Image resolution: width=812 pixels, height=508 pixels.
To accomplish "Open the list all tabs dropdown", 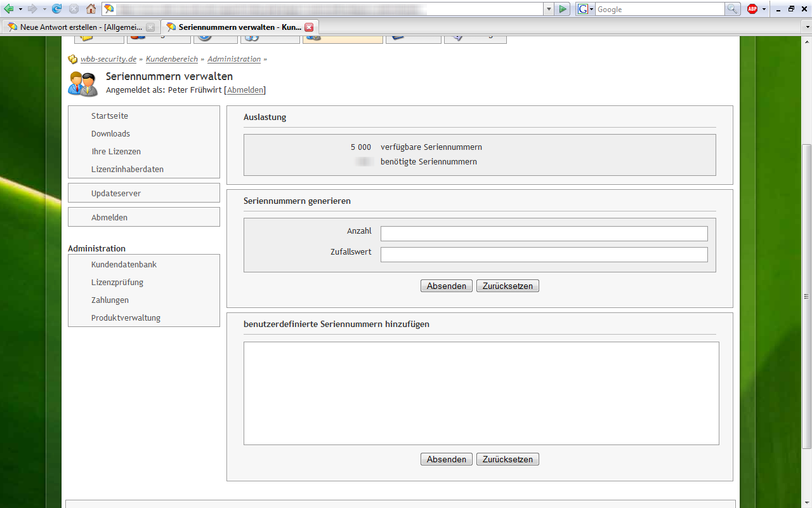I will 807,27.
